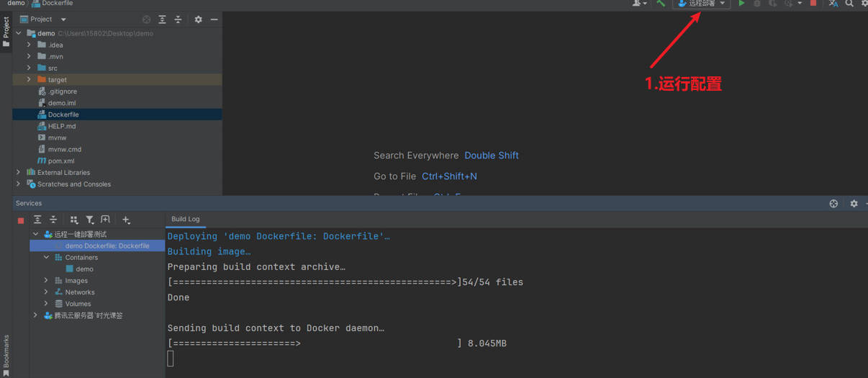Switch to the Build Log tab

(185, 219)
